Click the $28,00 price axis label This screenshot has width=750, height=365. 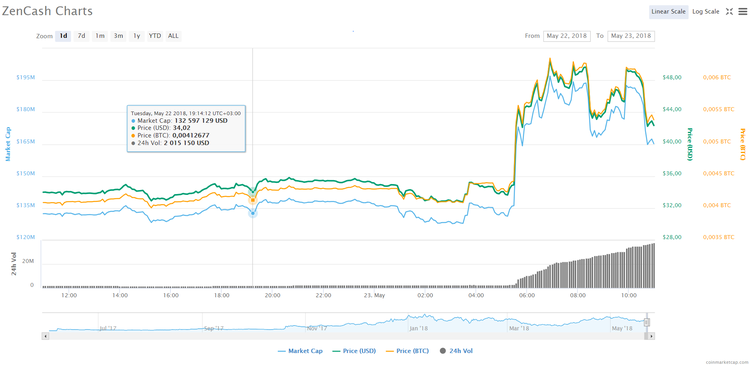coord(672,237)
